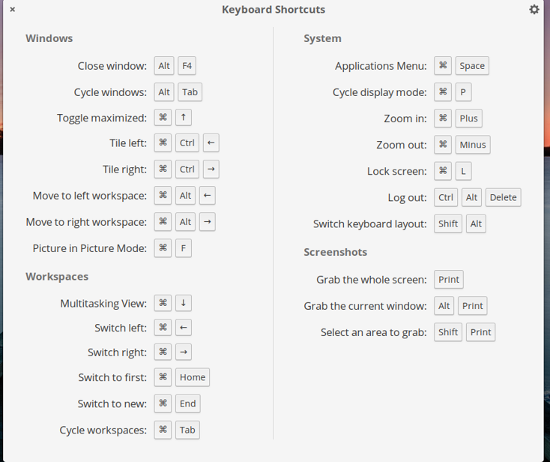Click the left arrow key in Tile left

point(211,143)
